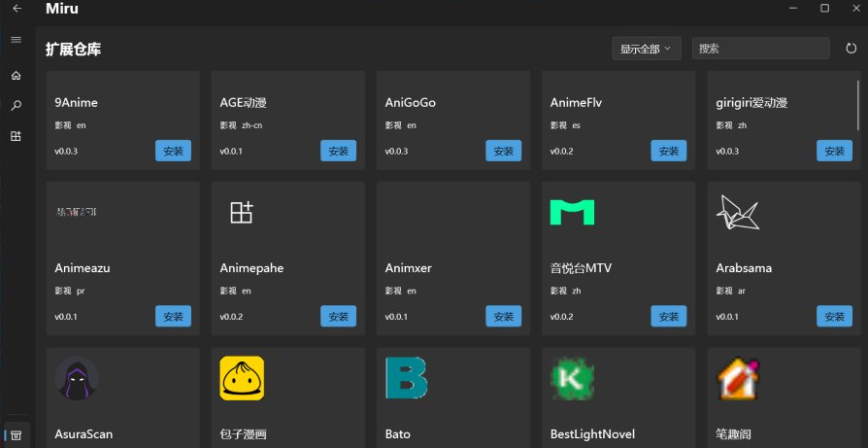
Task: Refresh the extension repository list
Action: 851,49
